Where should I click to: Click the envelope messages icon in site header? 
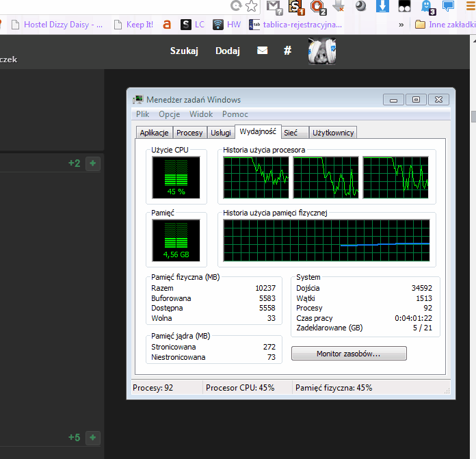262,51
